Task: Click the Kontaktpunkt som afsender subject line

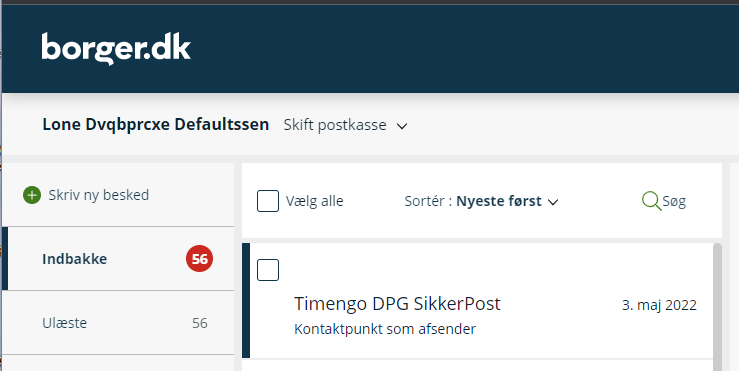Action: [385, 329]
